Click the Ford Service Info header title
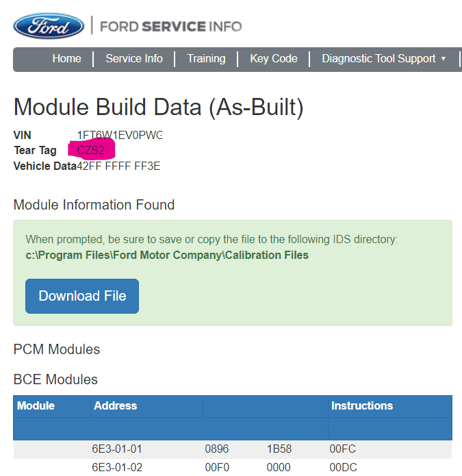The image size is (462, 476). click(x=170, y=27)
